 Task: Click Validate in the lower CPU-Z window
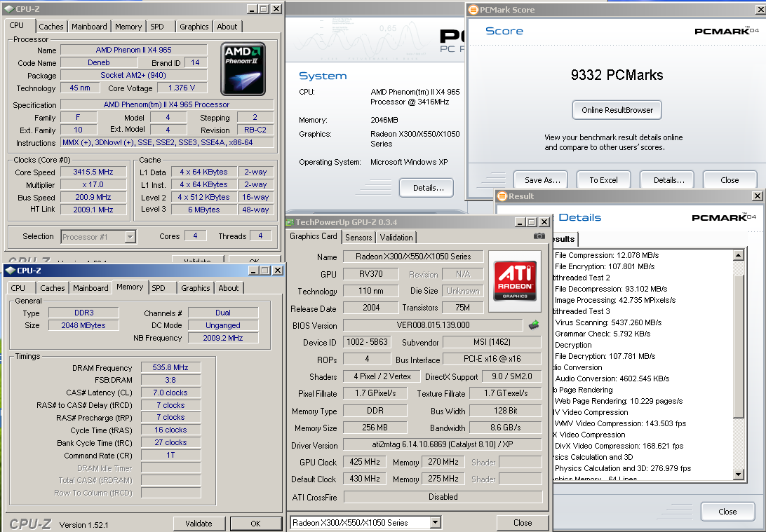pyautogui.click(x=199, y=523)
